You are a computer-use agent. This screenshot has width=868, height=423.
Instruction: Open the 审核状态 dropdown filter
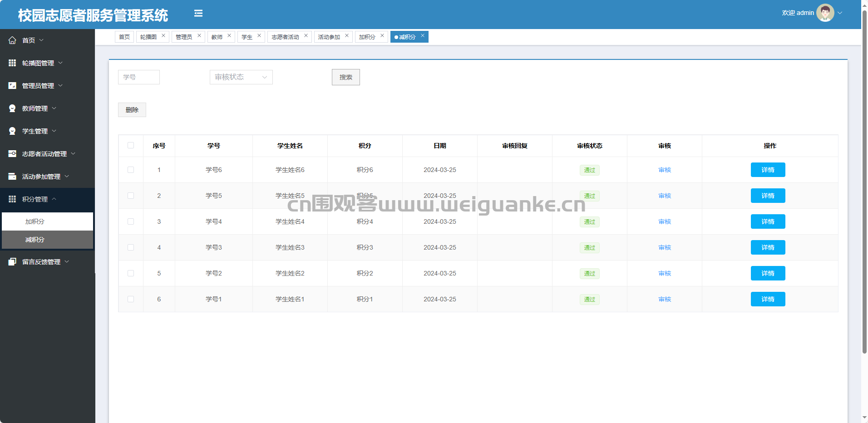point(241,77)
